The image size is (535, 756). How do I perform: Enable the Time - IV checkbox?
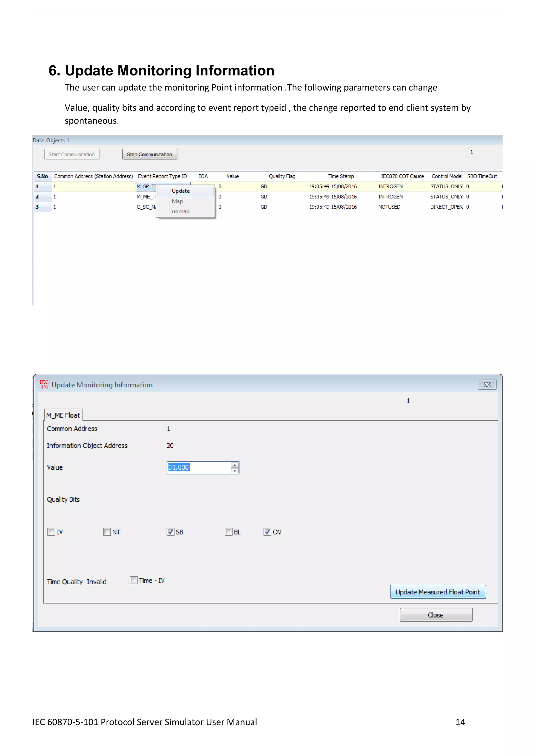point(133,580)
